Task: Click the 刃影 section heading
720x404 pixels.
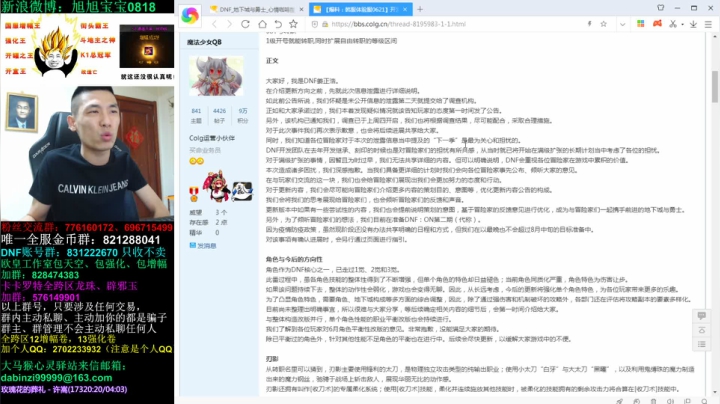Action: click(x=272, y=359)
